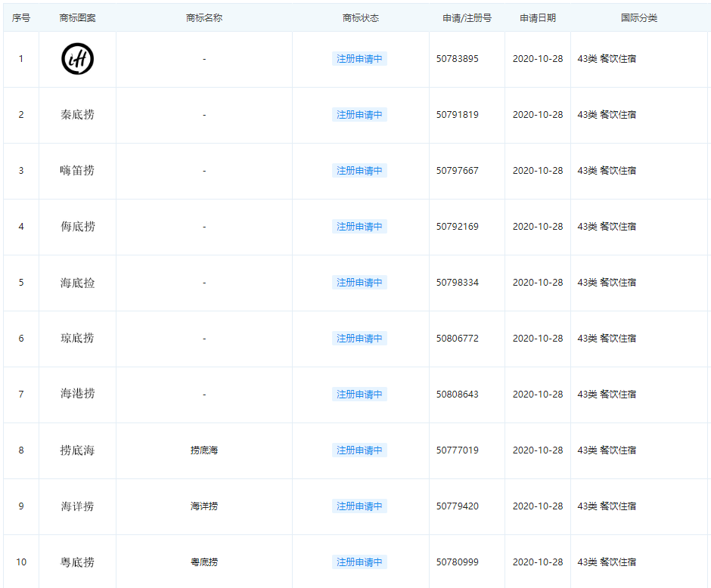Screen dimensions: 711x588
Task: Click 注册申请中 status for 50798334
Action: tap(359, 283)
